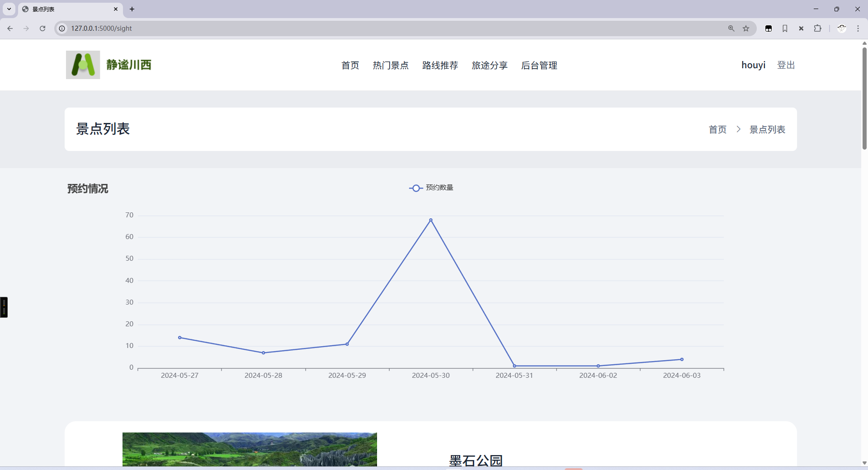Click the 2024-05-30 x-axis label
The height and width of the screenshot is (470, 868).
[x=431, y=376]
